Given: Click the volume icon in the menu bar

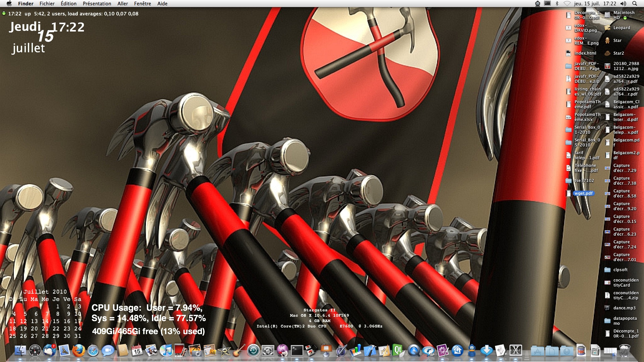Looking at the screenshot, I should (623, 3).
